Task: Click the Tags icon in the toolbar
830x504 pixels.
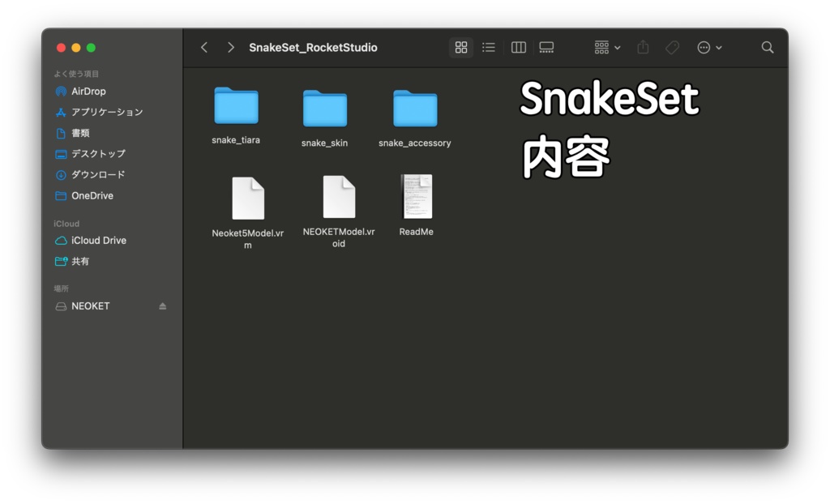Action: (x=672, y=47)
